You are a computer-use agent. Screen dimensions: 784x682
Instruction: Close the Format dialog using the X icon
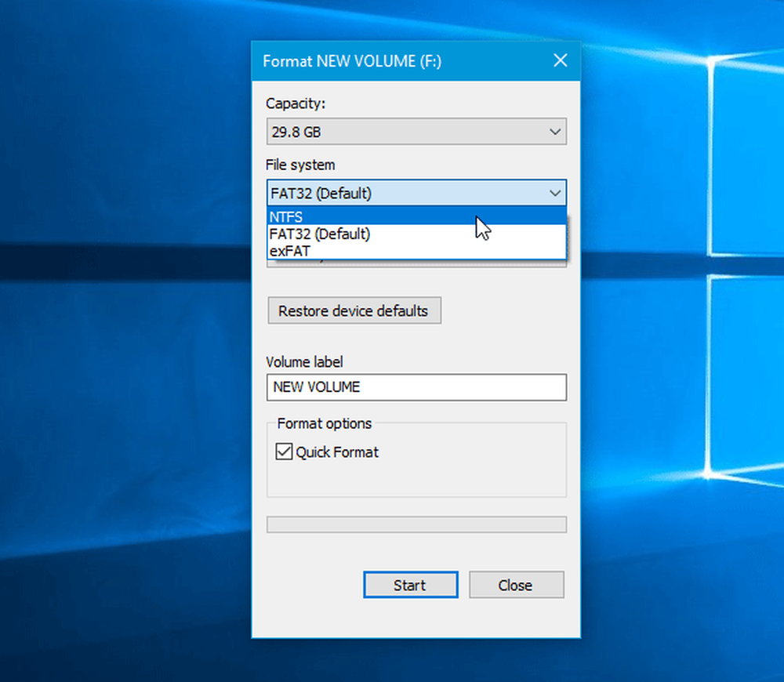(x=560, y=60)
